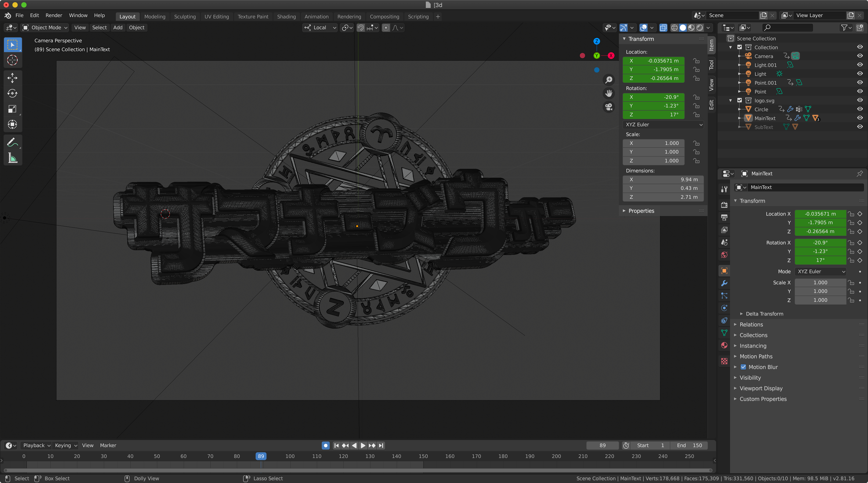Click the 3D Cursor tool
Viewport: 868px width, 483px height.
[12, 60]
